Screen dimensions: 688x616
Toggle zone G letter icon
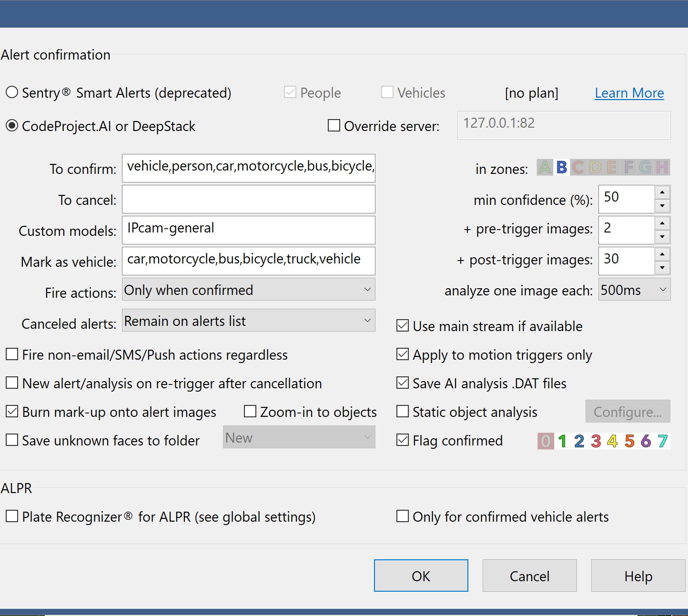[x=645, y=168]
